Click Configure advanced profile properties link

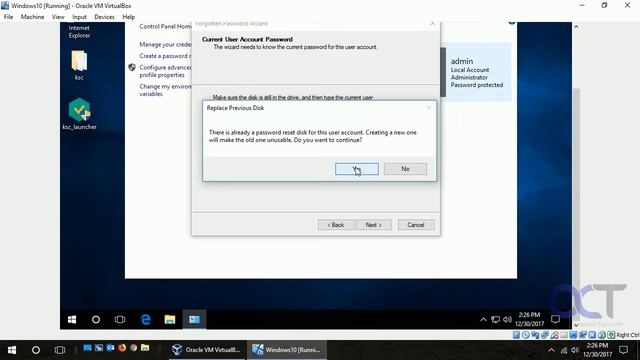point(165,71)
